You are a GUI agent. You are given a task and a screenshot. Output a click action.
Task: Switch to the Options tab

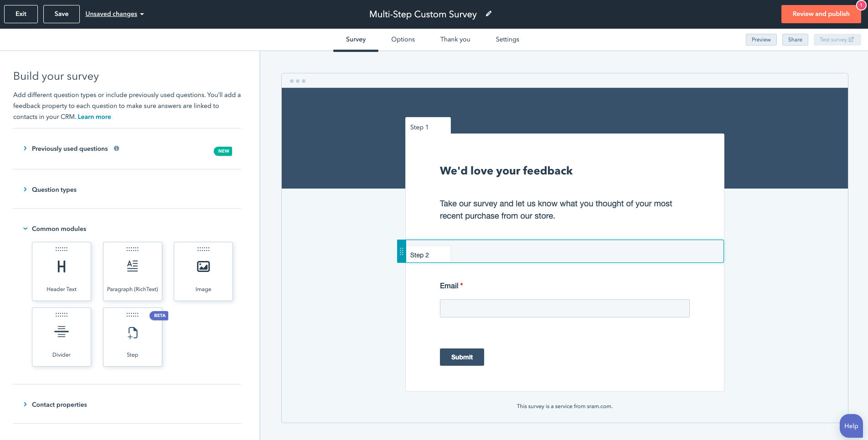point(403,40)
